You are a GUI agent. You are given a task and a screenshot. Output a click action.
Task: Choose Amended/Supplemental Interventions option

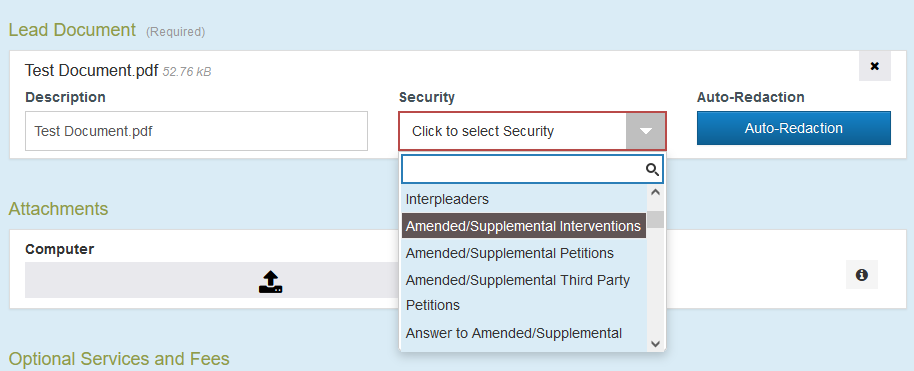click(x=524, y=226)
